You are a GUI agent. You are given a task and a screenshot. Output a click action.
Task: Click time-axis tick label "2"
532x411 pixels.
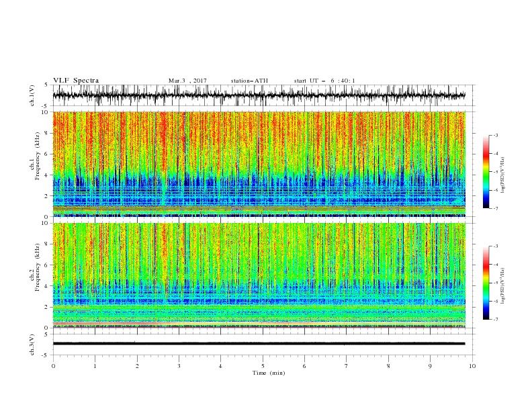[x=137, y=366]
